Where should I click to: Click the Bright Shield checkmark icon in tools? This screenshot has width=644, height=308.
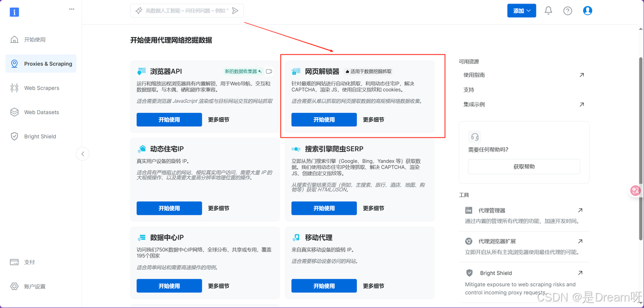pos(469,273)
